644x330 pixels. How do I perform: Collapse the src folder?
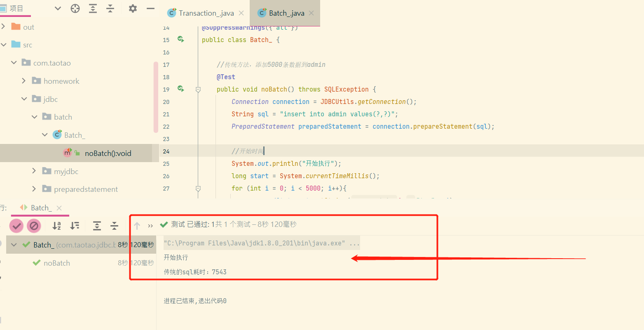tap(3, 45)
